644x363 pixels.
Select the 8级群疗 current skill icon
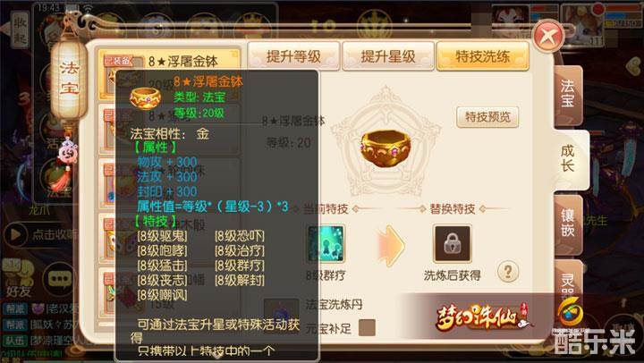[326, 244]
